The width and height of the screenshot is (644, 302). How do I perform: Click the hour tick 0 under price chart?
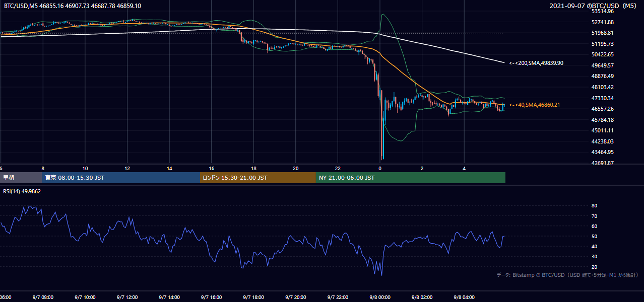pos(380,169)
